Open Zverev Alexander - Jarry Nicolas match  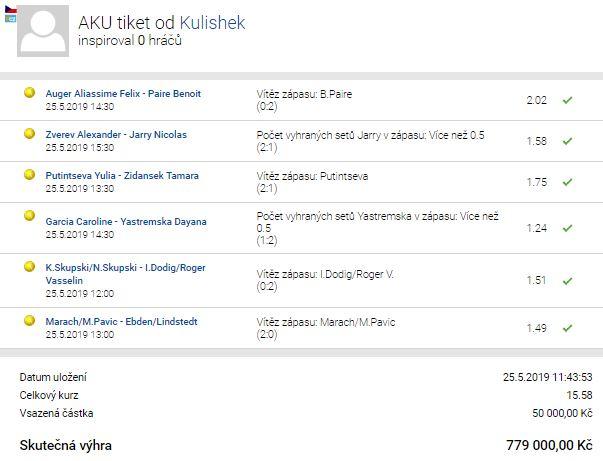point(116,135)
